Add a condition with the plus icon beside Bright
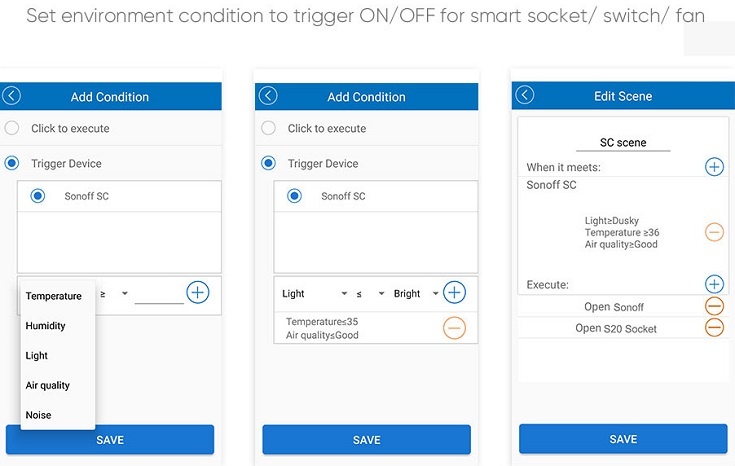 (x=455, y=293)
